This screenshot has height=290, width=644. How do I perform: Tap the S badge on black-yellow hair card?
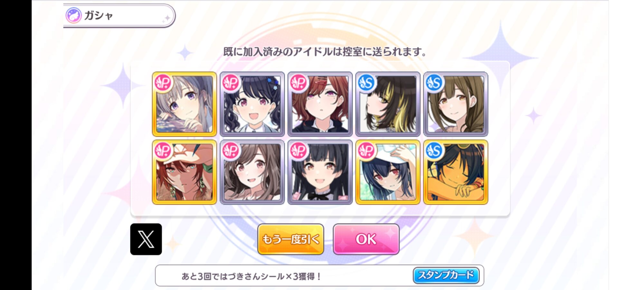[x=366, y=83]
